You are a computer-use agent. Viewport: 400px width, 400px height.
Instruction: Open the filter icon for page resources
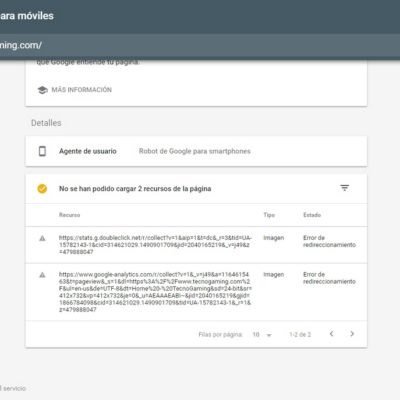tap(345, 188)
